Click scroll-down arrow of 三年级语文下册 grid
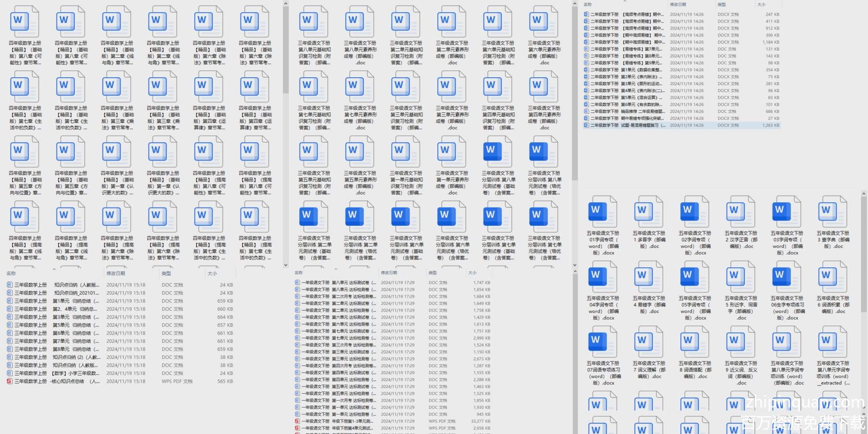Viewport: 868px width, 434px height. pyautogui.click(x=575, y=265)
